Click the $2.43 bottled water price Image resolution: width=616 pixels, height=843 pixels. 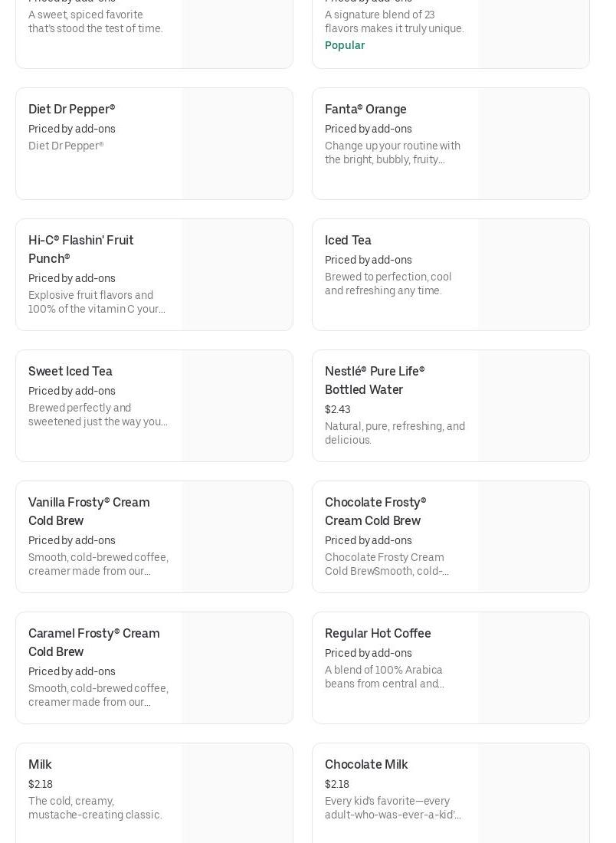[x=337, y=409]
